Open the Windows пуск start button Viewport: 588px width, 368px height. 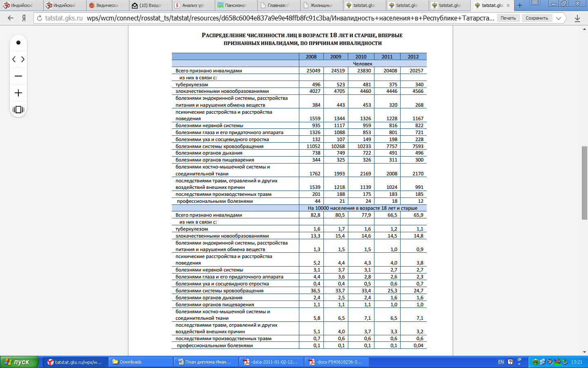(20, 362)
